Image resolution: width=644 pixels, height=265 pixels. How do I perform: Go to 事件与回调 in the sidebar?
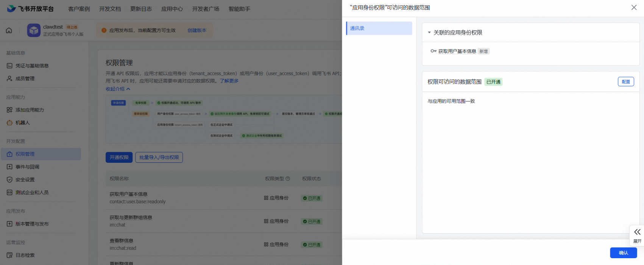[x=27, y=167]
